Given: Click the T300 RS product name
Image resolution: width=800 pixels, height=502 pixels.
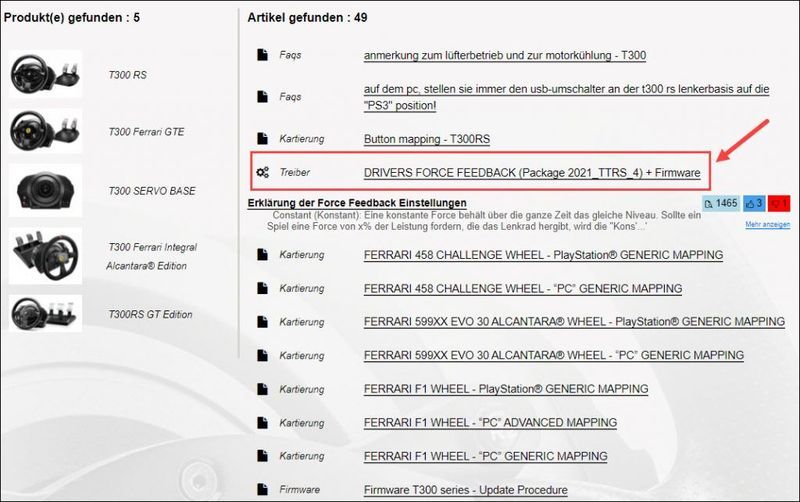Looking at the screenshot, I should pyautogui.click(x=128, y=75).
